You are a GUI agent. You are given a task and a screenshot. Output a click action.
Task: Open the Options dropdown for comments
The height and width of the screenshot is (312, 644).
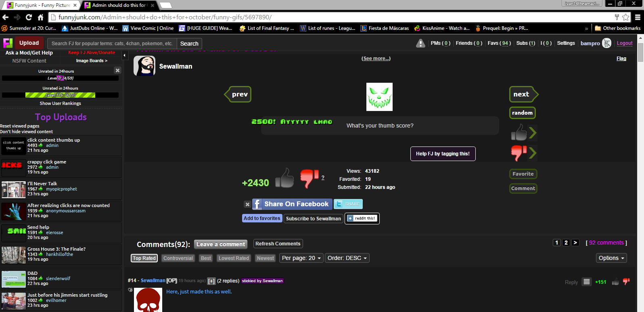pos(611,258)
